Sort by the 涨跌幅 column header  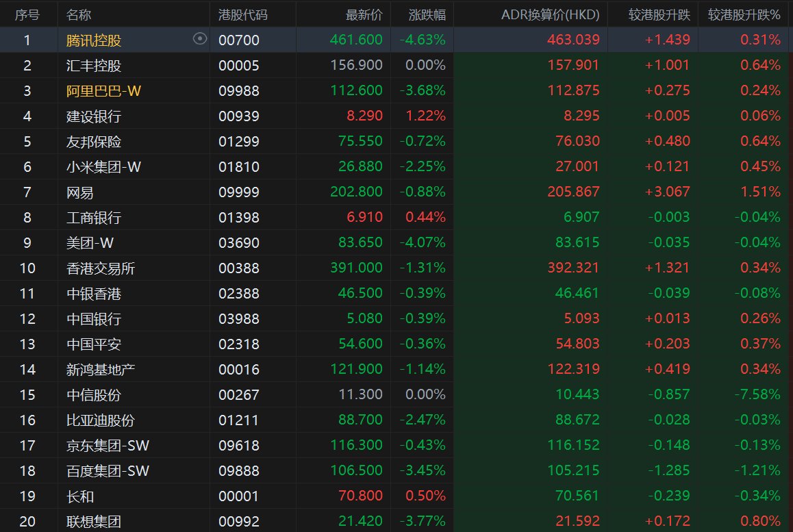click(x=427, y=14)
